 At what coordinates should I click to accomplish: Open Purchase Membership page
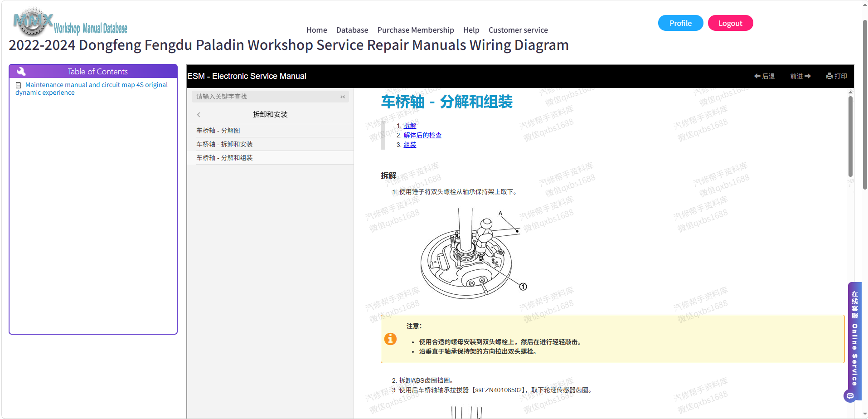tap(416, 30)
